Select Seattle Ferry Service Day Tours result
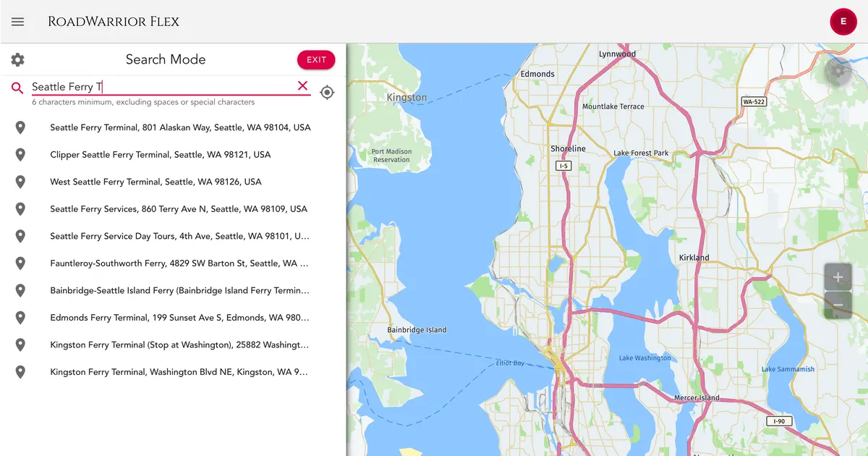868x456 pixels. click(173, 236)
